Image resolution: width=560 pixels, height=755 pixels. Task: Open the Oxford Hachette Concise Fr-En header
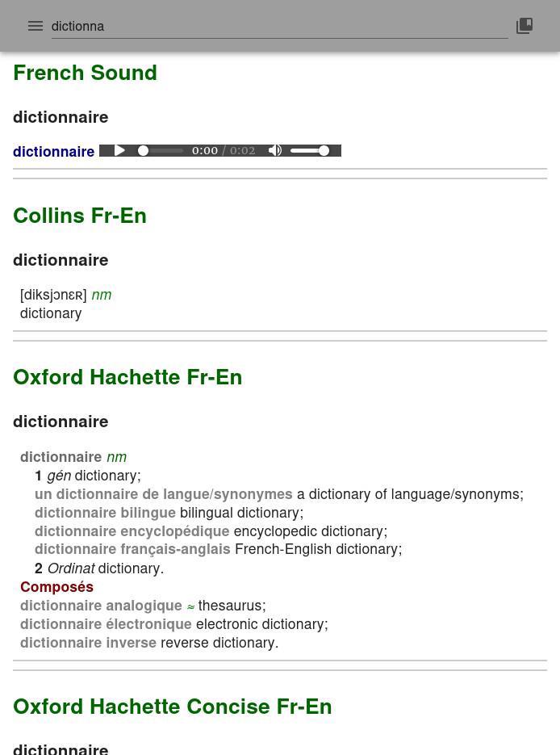click(172, 707)
